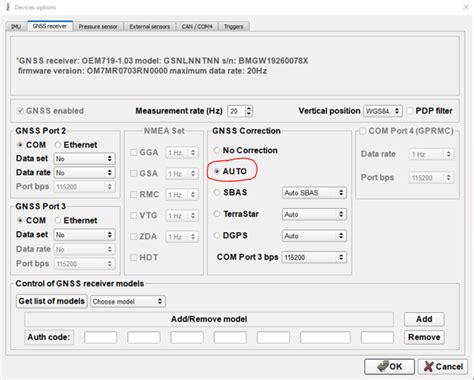The width and height of the screenshot is (474, 380).
Task: Click the first Auth code field
Action: [x=100, y=337]
